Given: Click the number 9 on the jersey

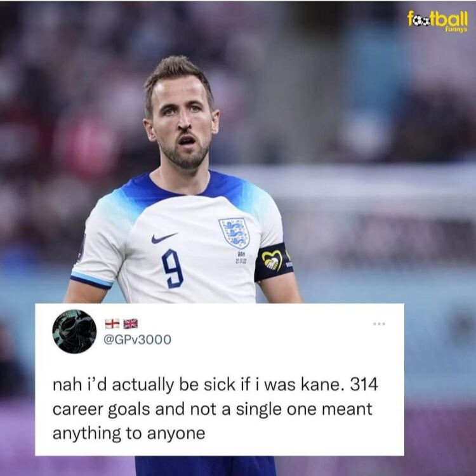Looking at the screenshot, I should click(x=173, y=268).
